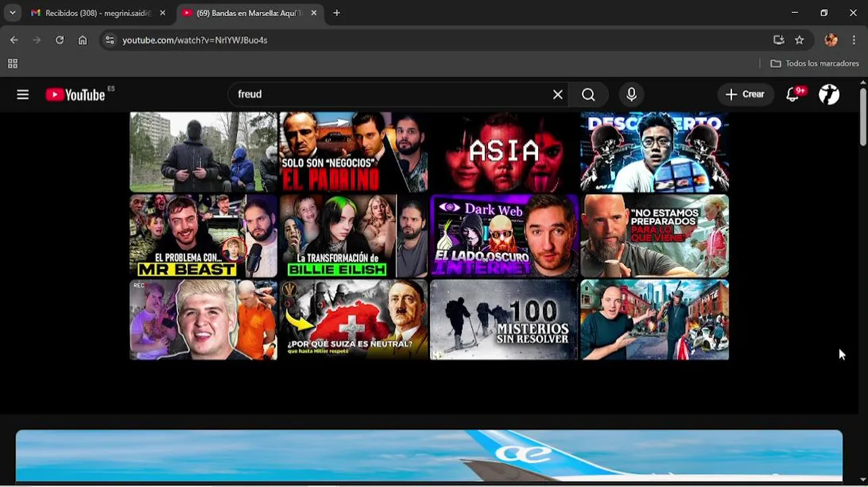Open the notifications bell

(793, 95)
